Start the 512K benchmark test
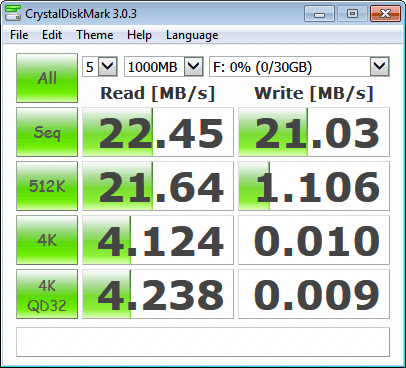This screenshot has height=368, width=406. pyautogui.click(x=47, y=186)
